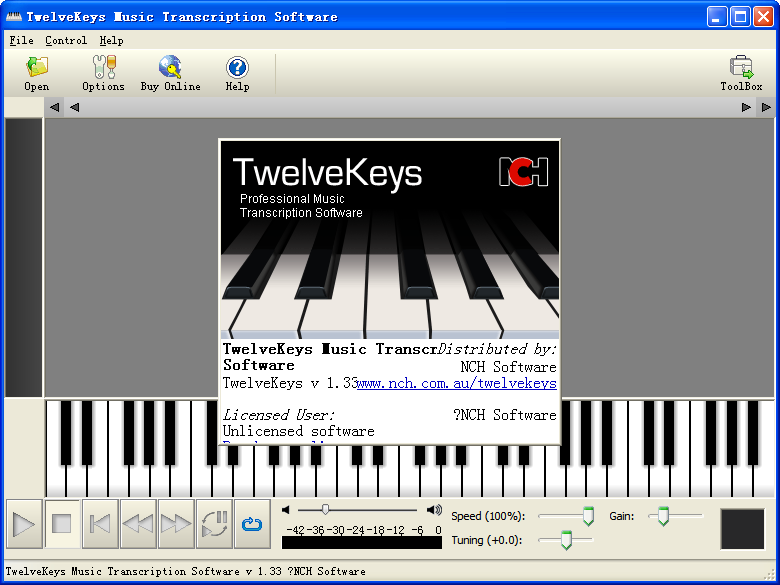Open the Help menu
780x585 pixels.
point(111,41)
